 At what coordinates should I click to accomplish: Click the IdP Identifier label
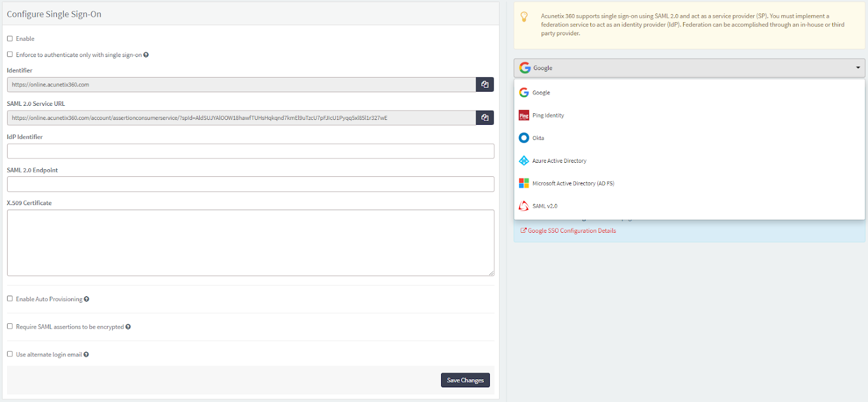click(x=25, y=137)
